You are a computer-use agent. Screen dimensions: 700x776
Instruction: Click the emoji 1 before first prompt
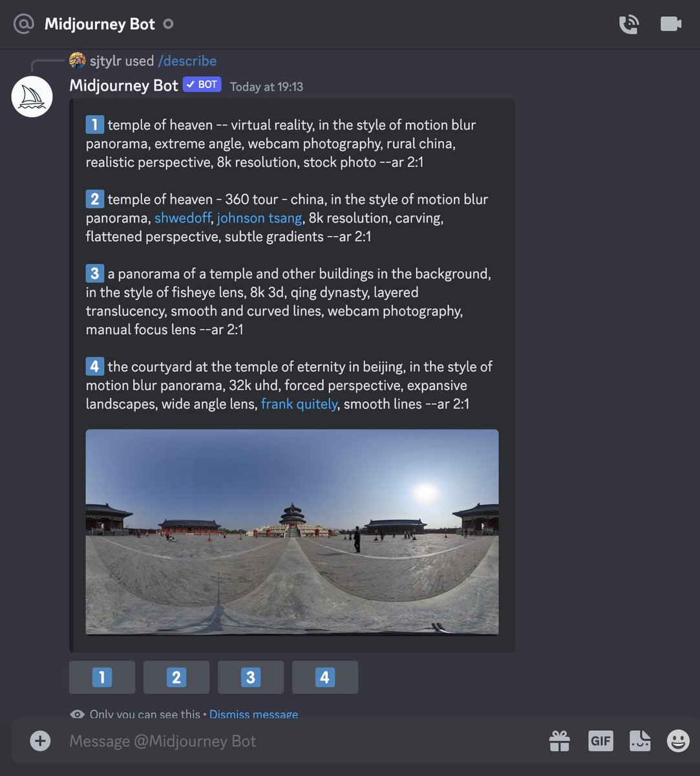[x=94, y=124]
